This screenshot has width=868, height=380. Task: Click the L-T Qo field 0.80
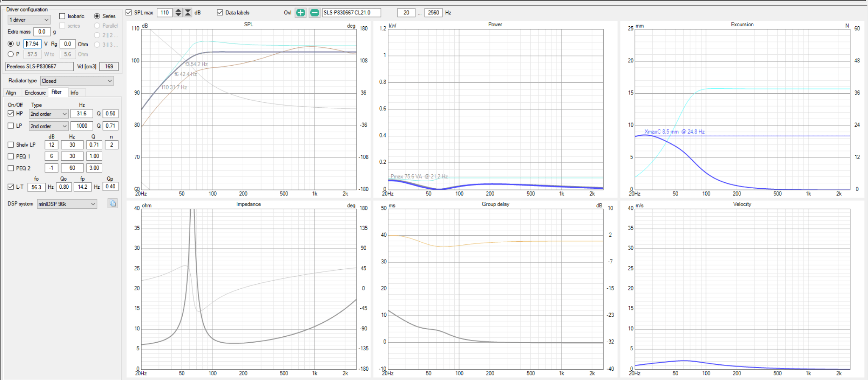coord(64,187)
